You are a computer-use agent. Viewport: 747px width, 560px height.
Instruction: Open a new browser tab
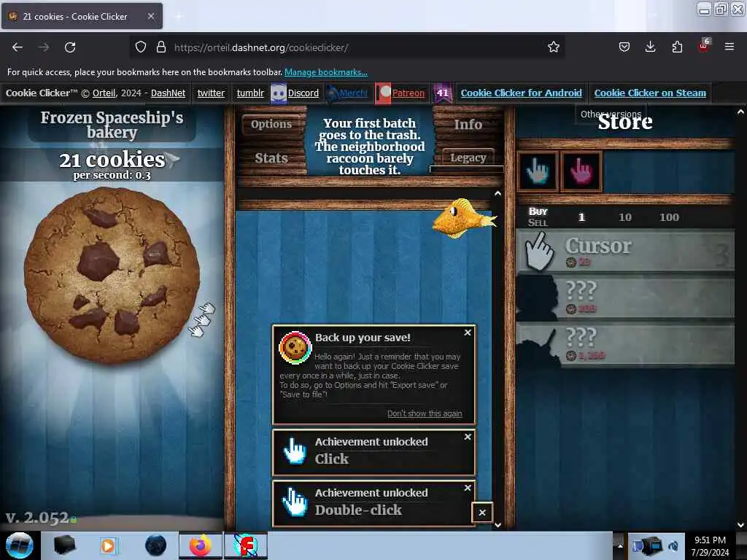pyautogui.click(x=178, y=16)
